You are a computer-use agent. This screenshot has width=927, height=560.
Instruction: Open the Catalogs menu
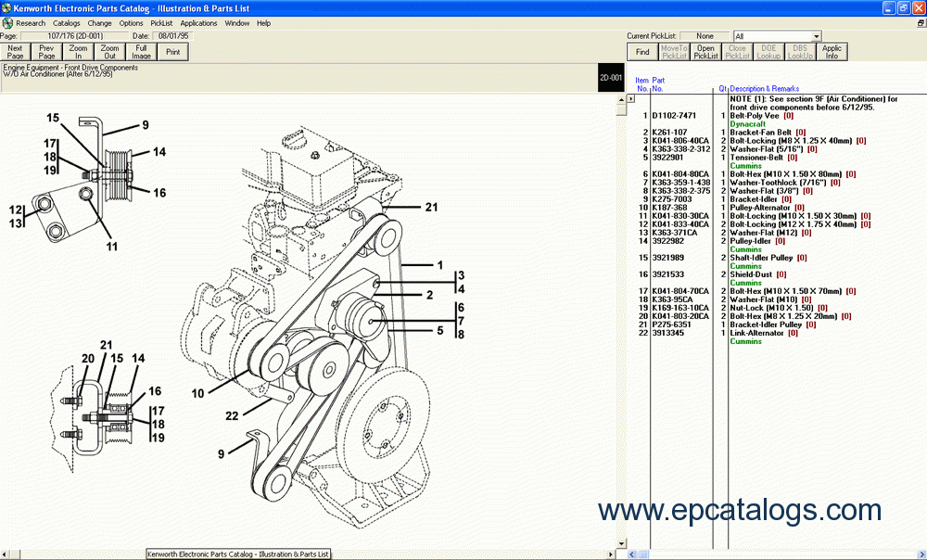66,22
